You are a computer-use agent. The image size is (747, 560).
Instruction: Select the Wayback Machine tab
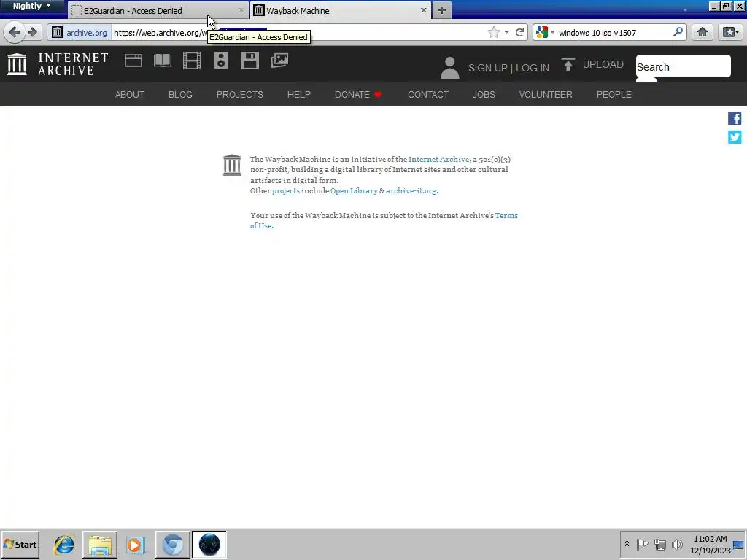pyautogui.click(x=340, y=10)
